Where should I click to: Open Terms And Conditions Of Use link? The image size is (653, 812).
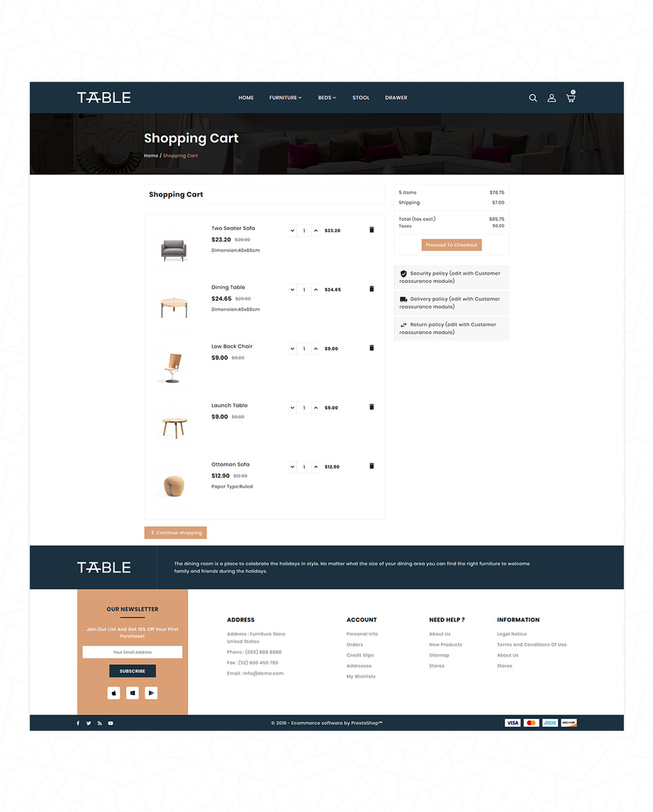pos(532,645)
